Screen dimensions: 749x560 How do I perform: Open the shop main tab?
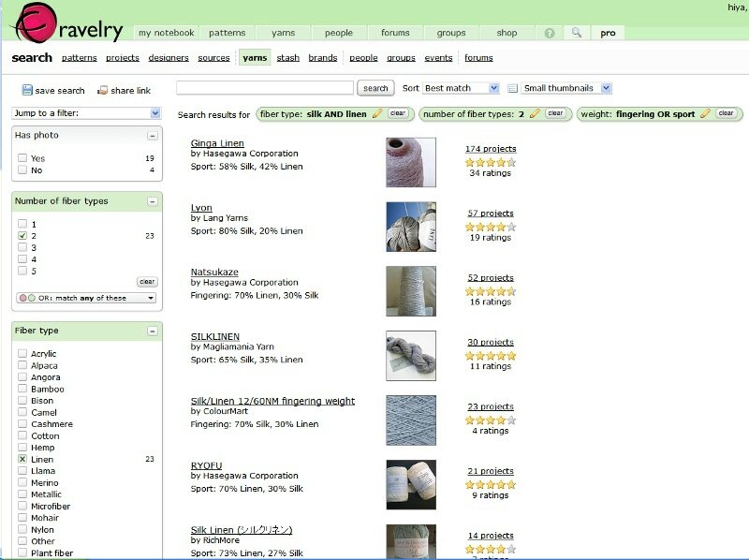pos(507,33)
